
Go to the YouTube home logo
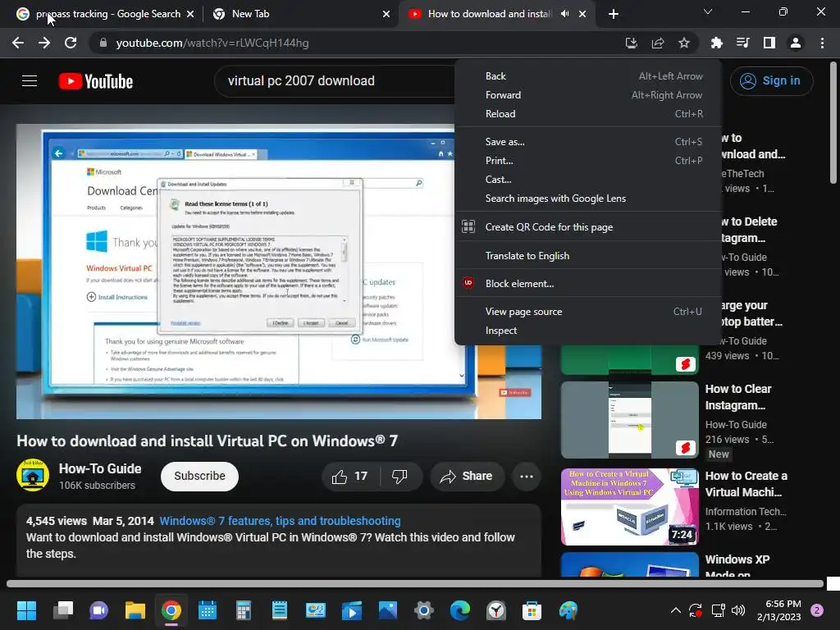(x=96, y=81)
